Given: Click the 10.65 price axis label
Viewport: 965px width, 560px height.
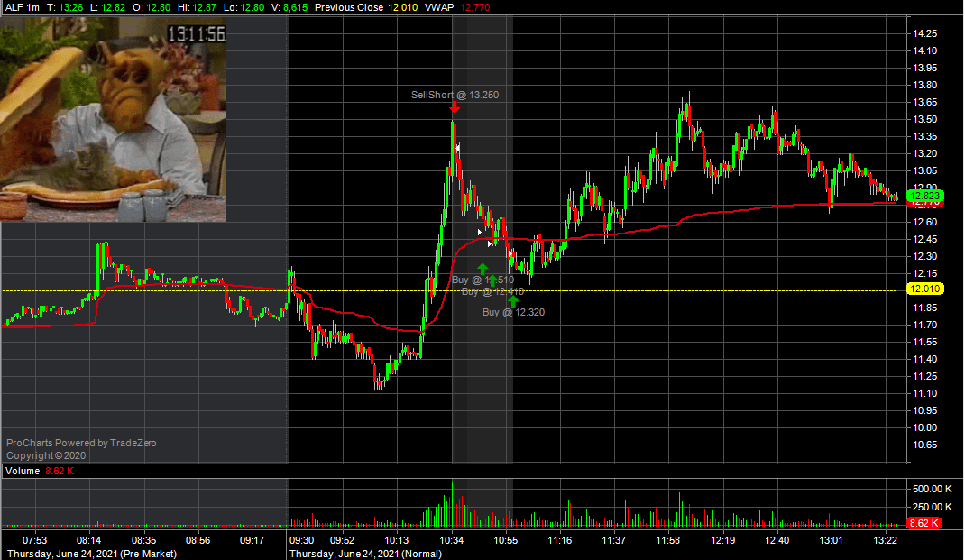Looking at the screenshot, I should point(925,445).
